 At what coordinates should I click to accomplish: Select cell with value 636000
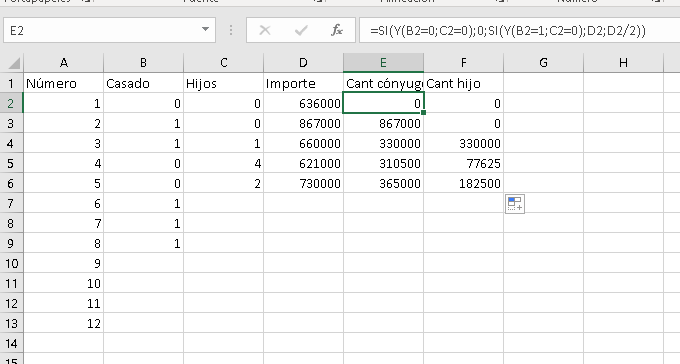click(303, 103)
